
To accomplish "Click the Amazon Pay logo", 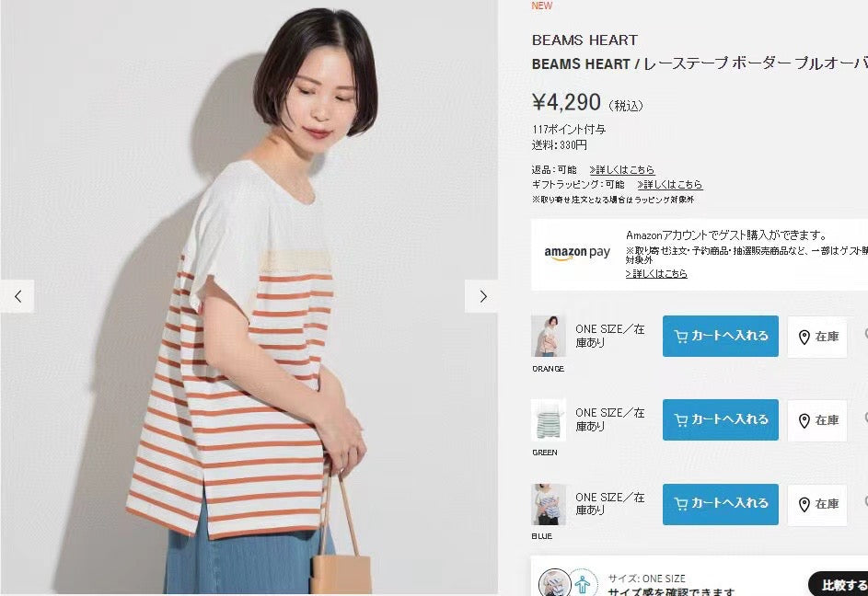I will coord(577,252).
